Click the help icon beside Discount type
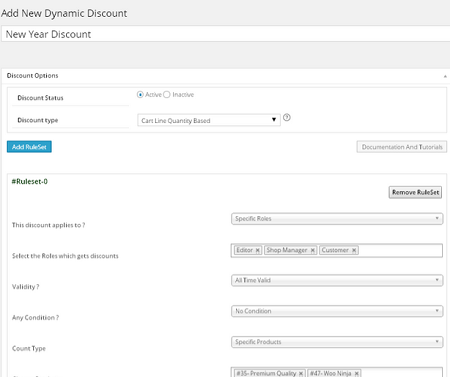 click(287, 117)
